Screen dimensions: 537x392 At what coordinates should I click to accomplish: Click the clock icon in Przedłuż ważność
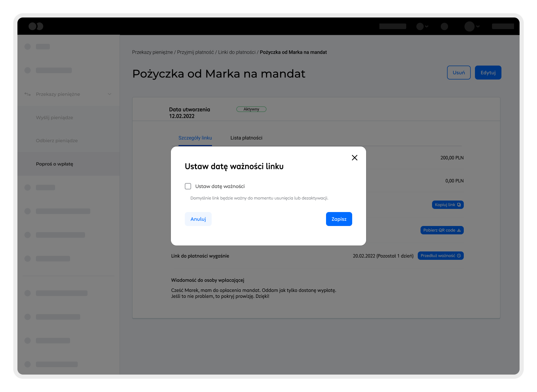[459, 256]
